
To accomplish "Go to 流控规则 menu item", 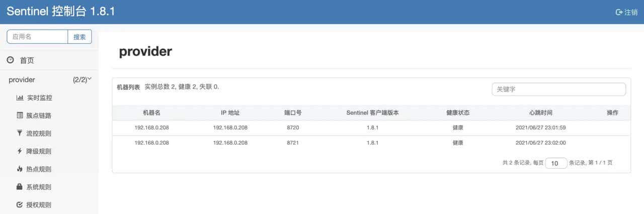I will pyautogui.click(x=39, y=134).
